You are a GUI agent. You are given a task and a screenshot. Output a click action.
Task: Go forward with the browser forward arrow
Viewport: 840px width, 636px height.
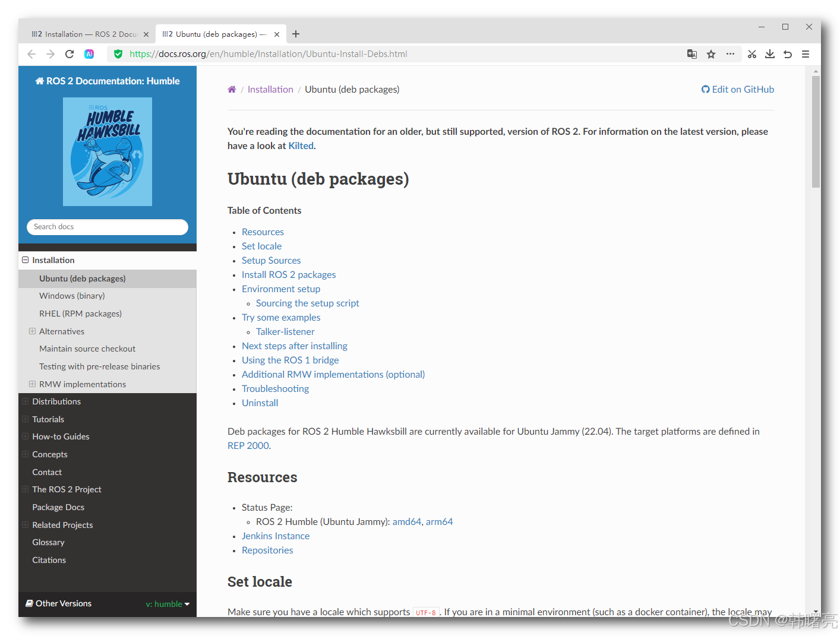50,54
